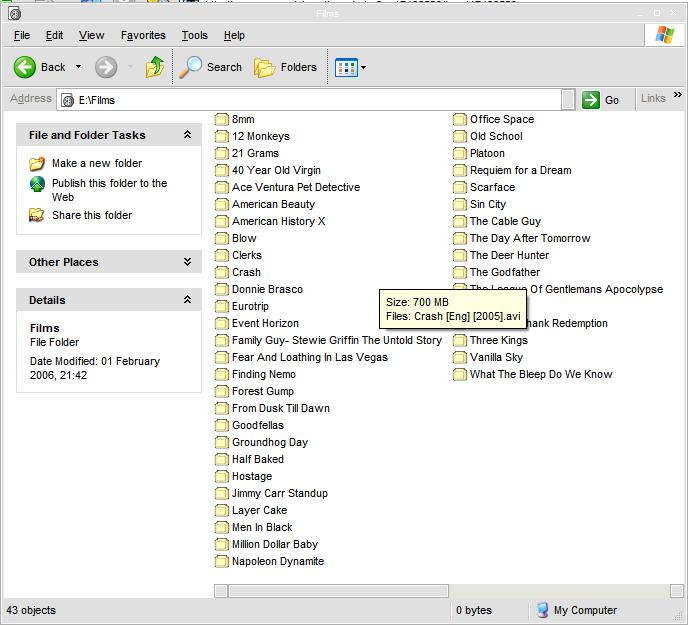Screen dimensions: 688x625
Task: Select the 8mm folder icon
Action: 222,119
